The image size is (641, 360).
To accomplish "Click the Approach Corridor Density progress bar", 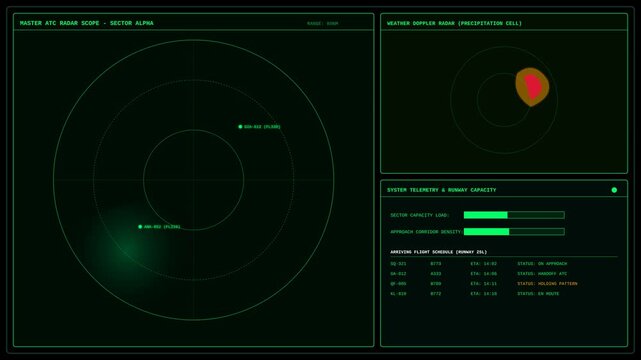I will (x=514, y=232).
